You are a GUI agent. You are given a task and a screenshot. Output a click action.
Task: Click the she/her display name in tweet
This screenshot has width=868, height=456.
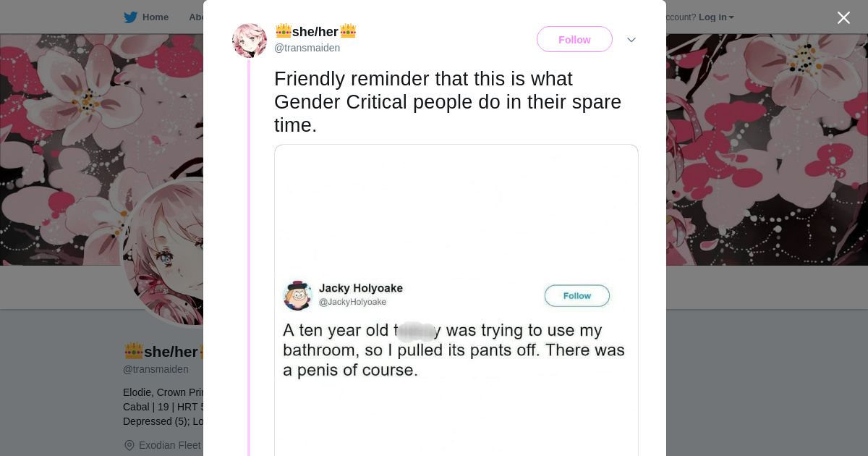point(315,32)
